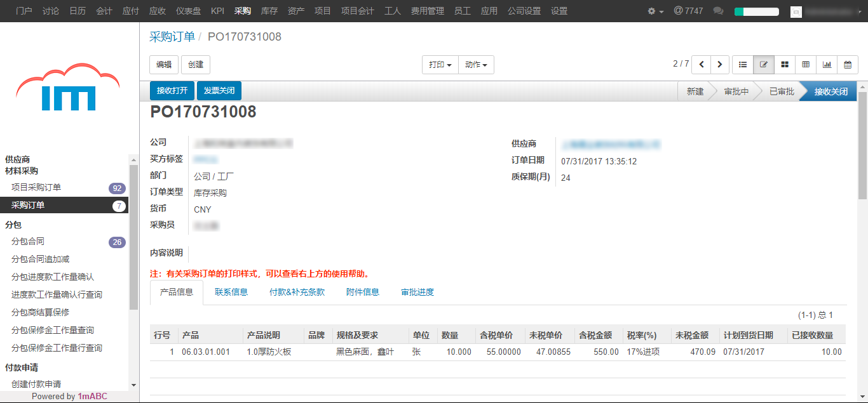The image size is (868, 403).
Task: Click the 编辑 button
Action: (164, 65)
